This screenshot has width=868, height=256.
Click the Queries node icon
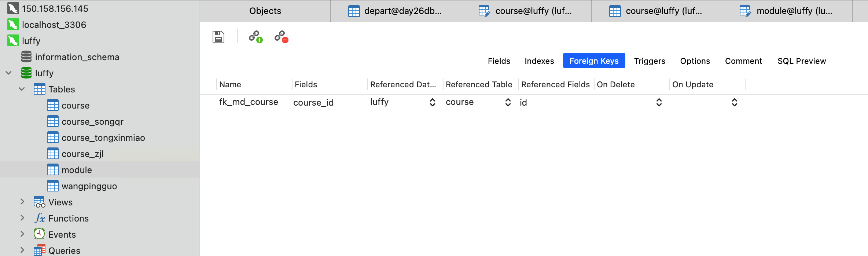pyautogui.click(x=40, y=250)
